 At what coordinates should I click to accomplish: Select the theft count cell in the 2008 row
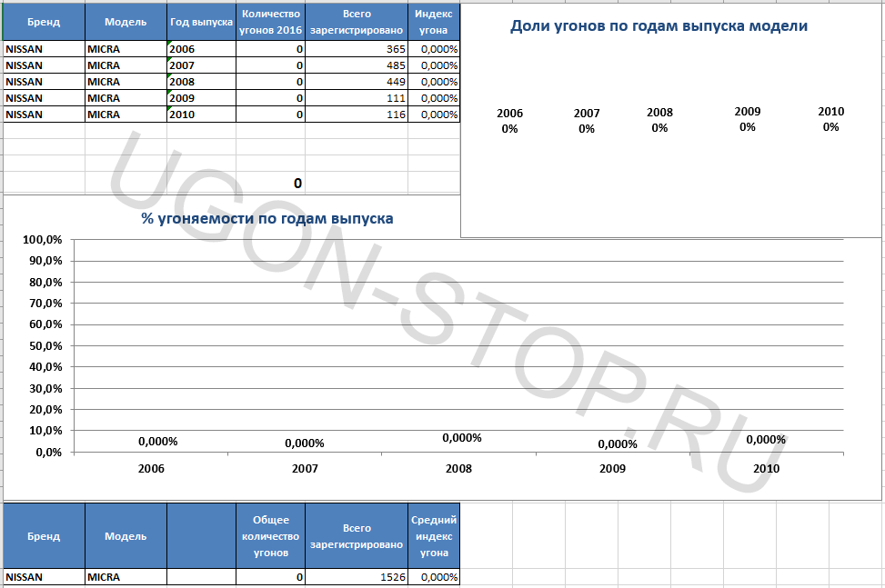pos(270,82)
